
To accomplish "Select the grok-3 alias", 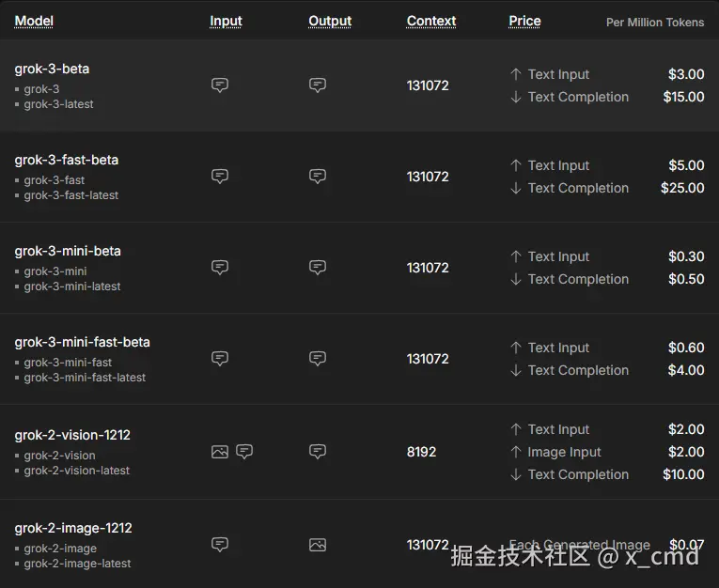I will [41, 89].
